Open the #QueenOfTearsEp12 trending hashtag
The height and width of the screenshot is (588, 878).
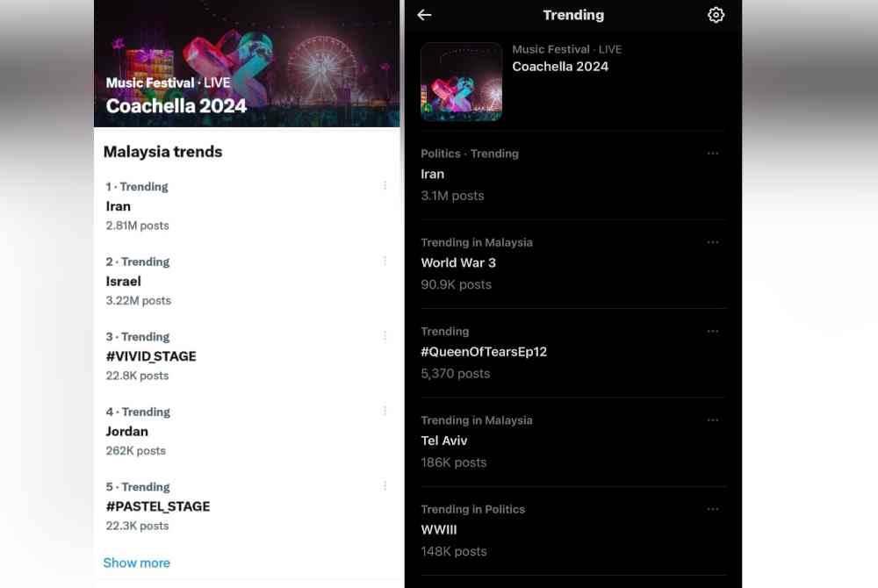point(573,353)
